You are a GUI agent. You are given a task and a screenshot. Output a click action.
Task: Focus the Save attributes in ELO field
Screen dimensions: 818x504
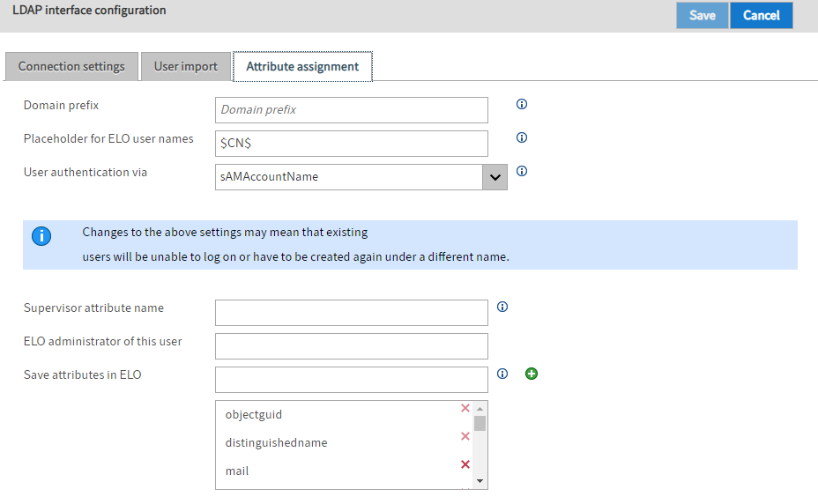pos(352,379)
